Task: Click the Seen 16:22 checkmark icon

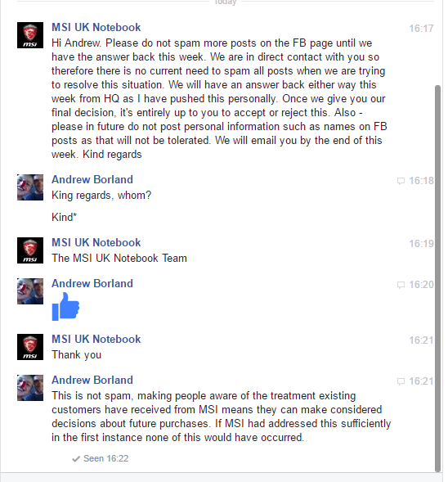Action: click(76, 459)
